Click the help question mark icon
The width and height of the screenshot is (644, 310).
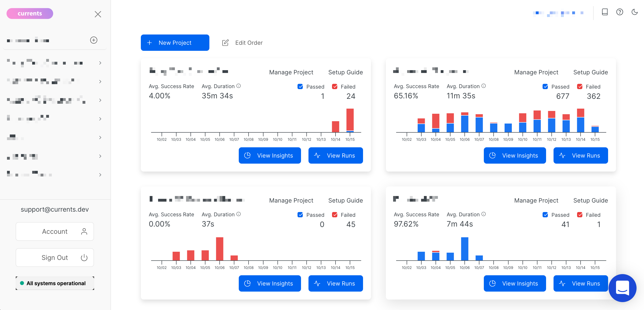pos(620,12)
